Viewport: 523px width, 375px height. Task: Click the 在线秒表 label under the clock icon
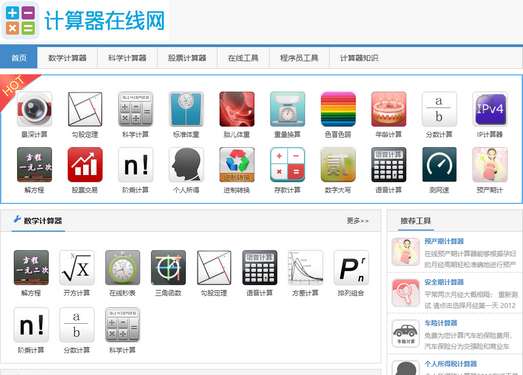(x=122, y=293)
